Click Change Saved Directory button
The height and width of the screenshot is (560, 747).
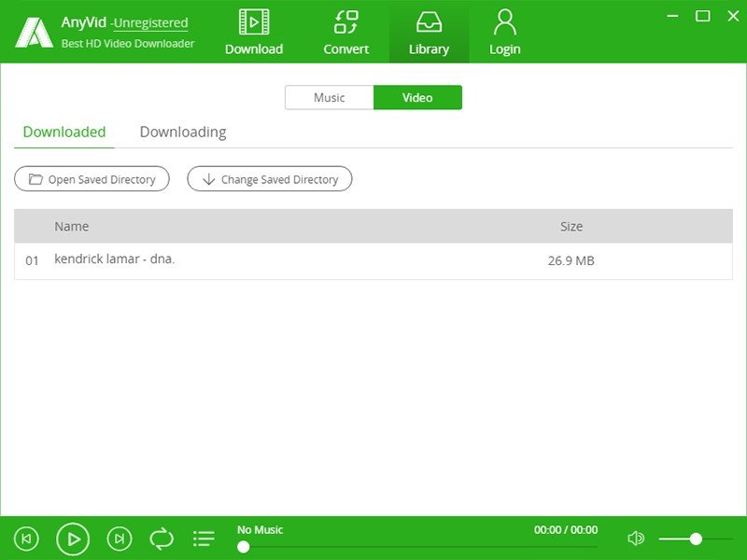click(x=270, y=179)
